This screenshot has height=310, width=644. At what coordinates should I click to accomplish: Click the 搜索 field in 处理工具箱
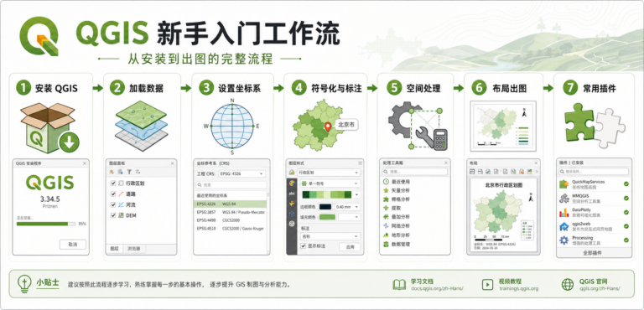415,172
